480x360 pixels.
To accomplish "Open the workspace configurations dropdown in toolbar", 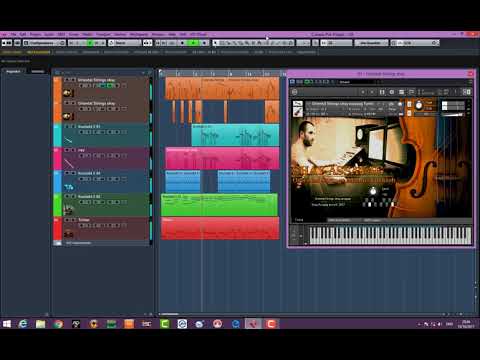I will tap(44, 43).
